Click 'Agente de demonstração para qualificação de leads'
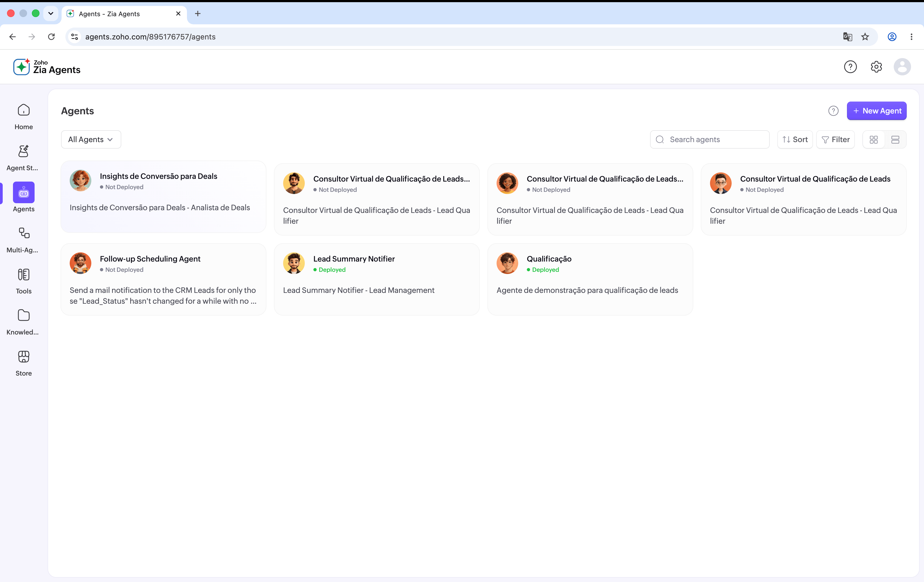The image size is (924, 582). point(587,290)
